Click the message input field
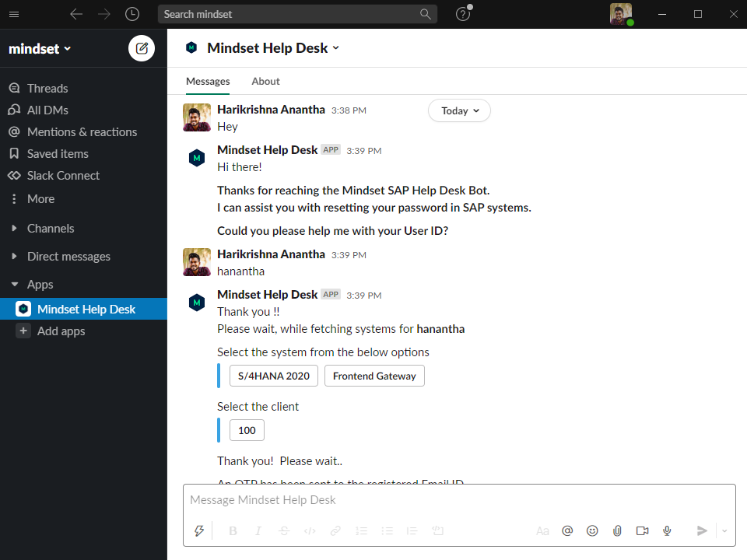747x560 pixels. coord(459,500)
